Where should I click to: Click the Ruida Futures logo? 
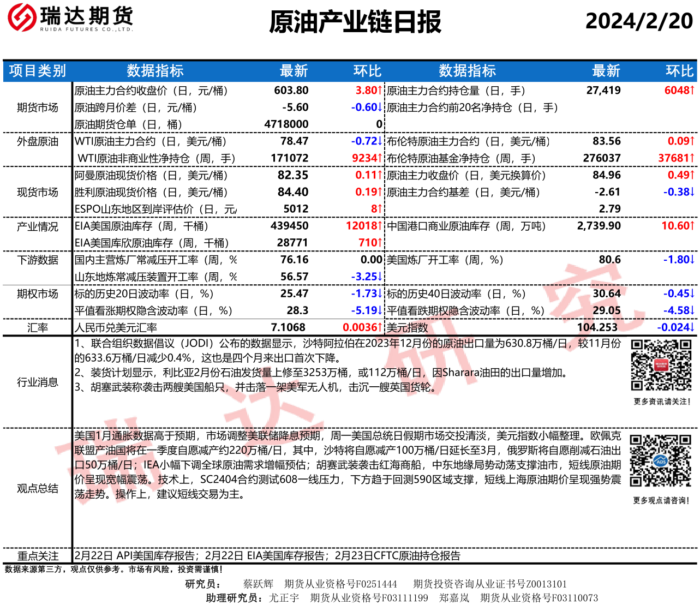70,17
